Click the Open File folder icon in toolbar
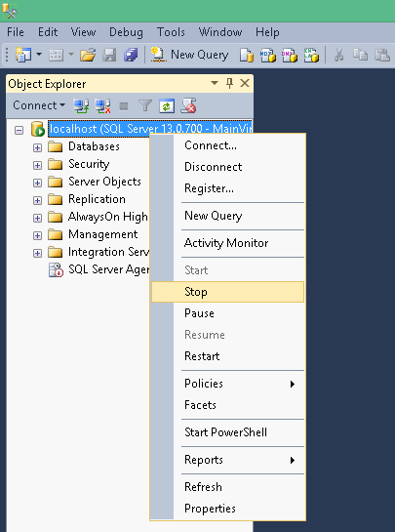The width and height of the screenshot is (395, 532). (88, 55)
